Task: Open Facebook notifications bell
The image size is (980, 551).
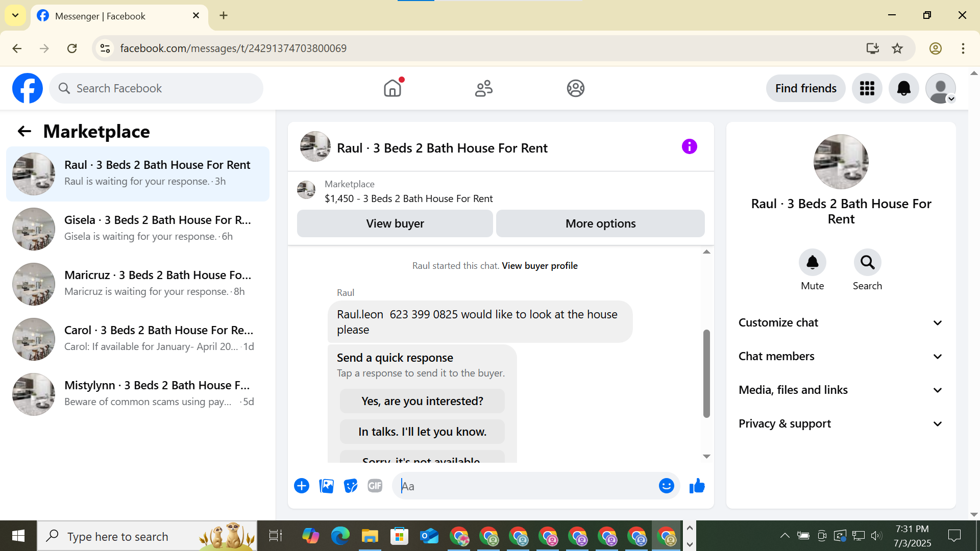Action: coord(903,88)
